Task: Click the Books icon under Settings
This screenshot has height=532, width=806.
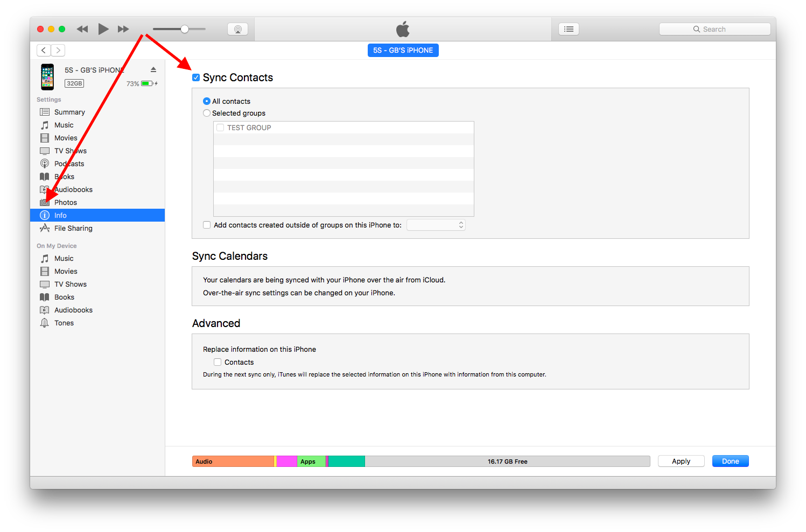Action: pos(45,176)
